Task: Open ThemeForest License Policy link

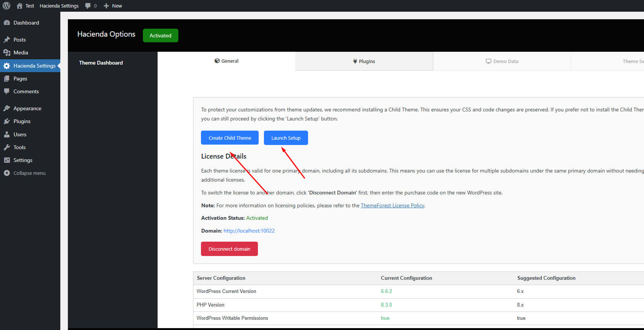Action: (393, 205)
